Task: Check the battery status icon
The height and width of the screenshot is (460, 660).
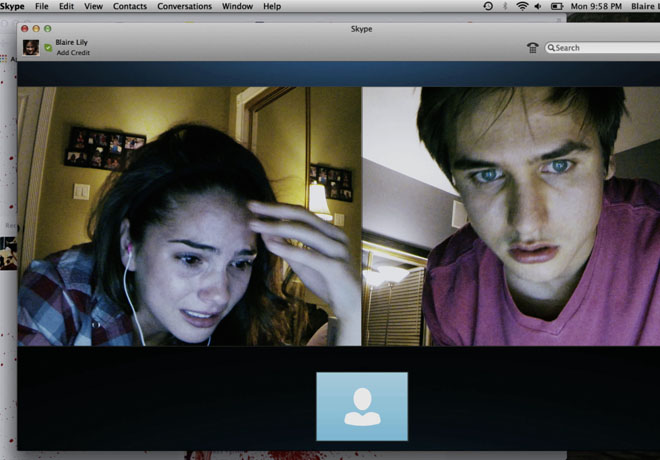Action: click(558, 6)
